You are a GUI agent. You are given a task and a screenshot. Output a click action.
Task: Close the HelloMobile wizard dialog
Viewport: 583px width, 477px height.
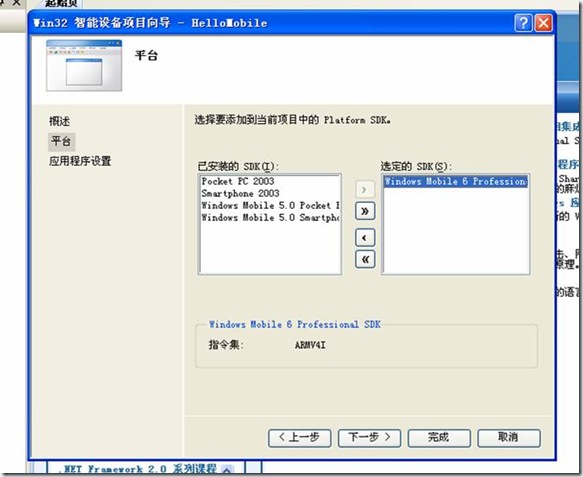tap(543, 23)
